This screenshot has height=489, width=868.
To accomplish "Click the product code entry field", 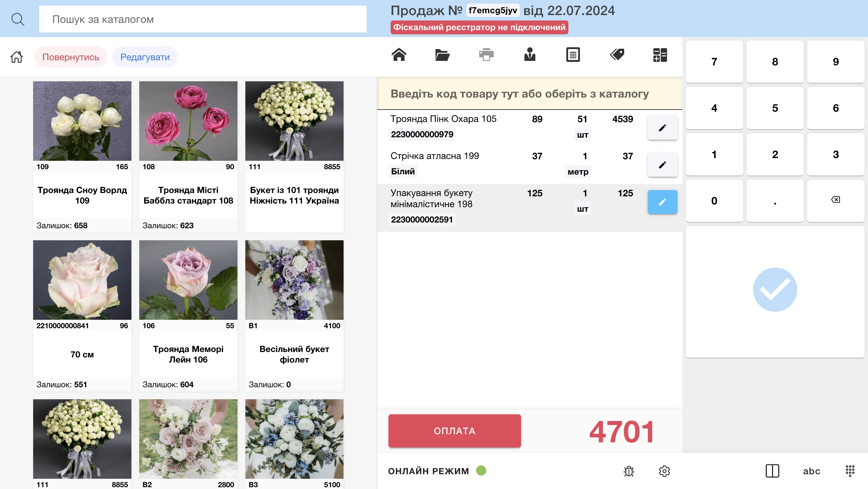I will [529, 94].
